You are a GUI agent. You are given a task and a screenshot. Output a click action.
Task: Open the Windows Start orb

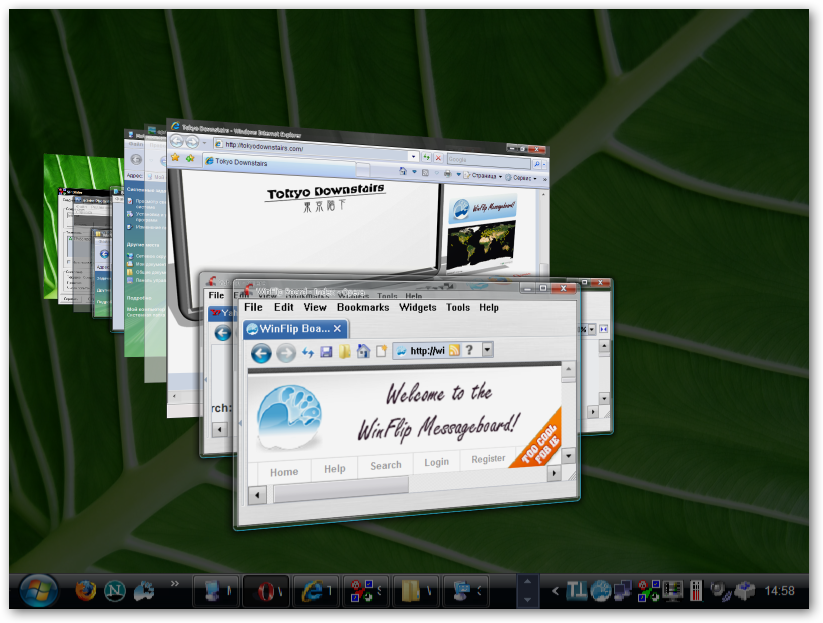(38, 591)
